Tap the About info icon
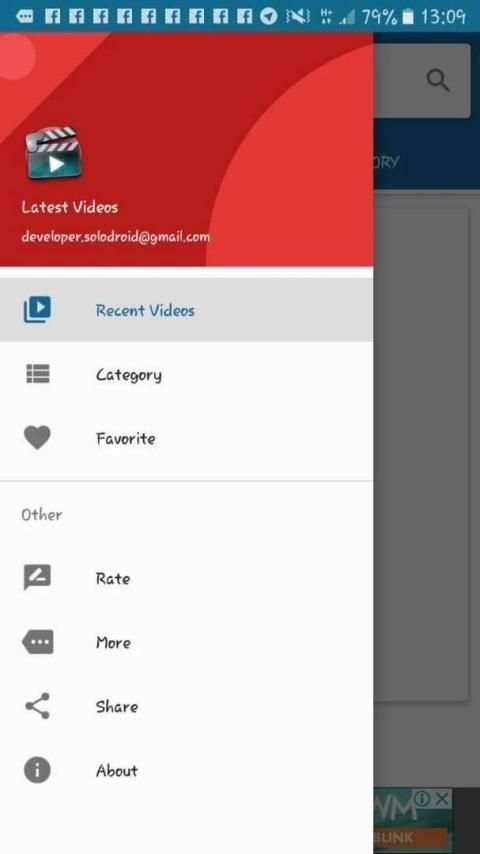 [37, 770]
